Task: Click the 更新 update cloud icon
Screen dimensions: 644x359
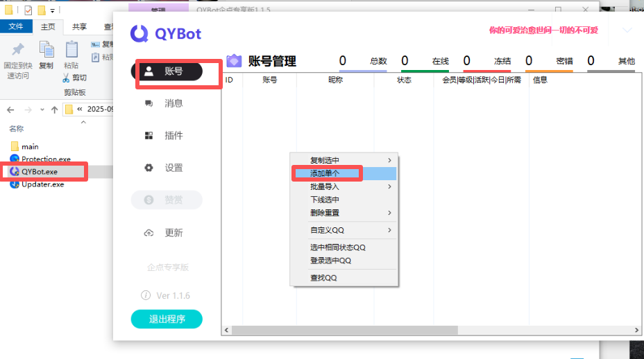Action: pyautogui.click(x=149, y=233)
